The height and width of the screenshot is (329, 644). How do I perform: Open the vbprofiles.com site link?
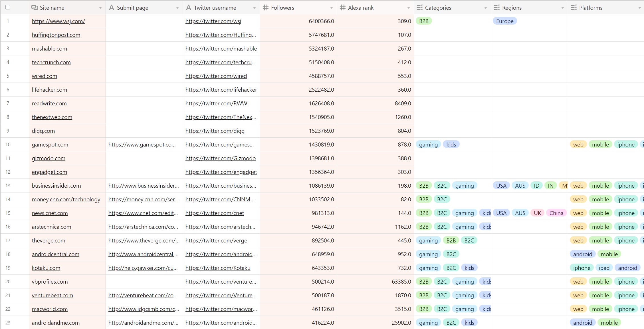[x=50, y=282]
